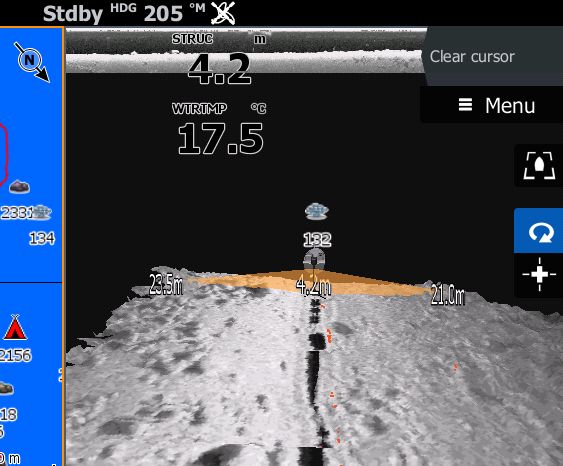Activate the rotate view button
The image size is (563, 466).
coord(539,231)
